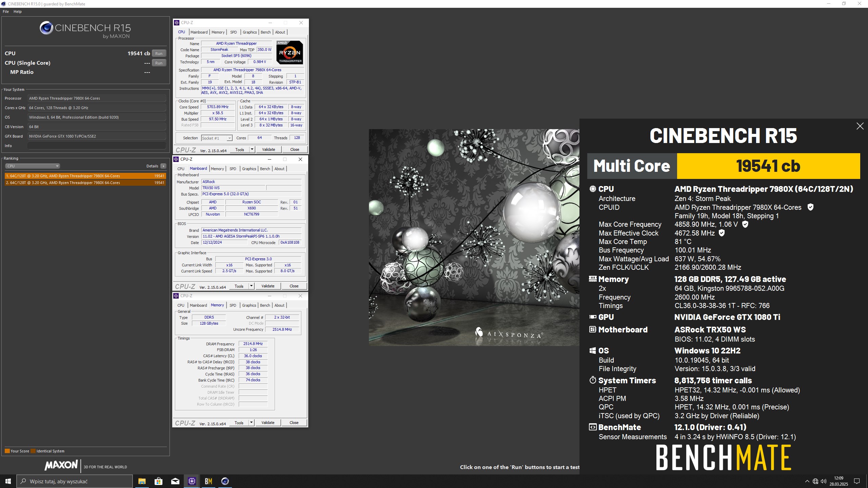Click the GPU icon in BenchMate panel
The width and height of the screenshot is (868, 488).
593,317
